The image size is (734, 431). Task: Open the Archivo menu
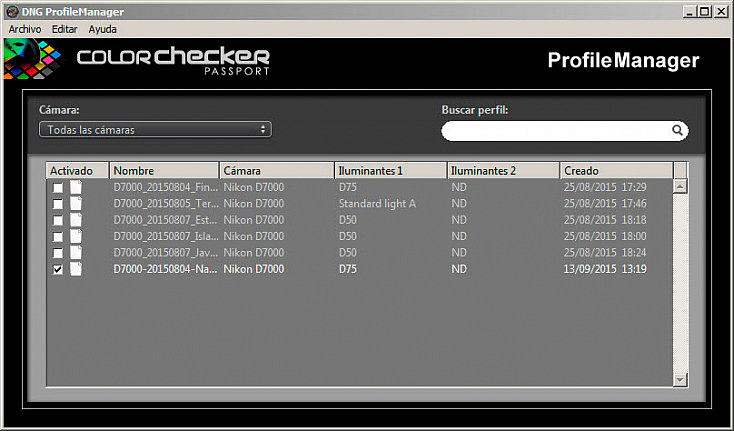click(x=25, y=29)
